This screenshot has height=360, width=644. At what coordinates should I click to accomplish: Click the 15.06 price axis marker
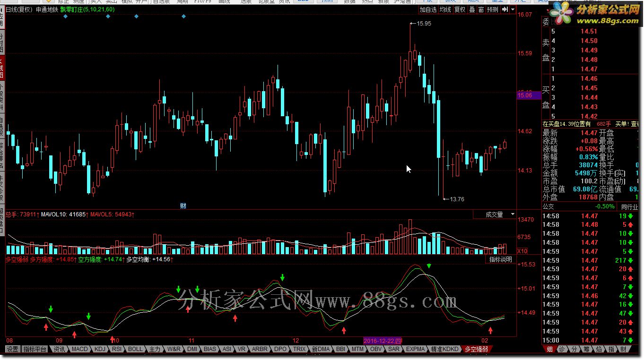tap(529, 95)
